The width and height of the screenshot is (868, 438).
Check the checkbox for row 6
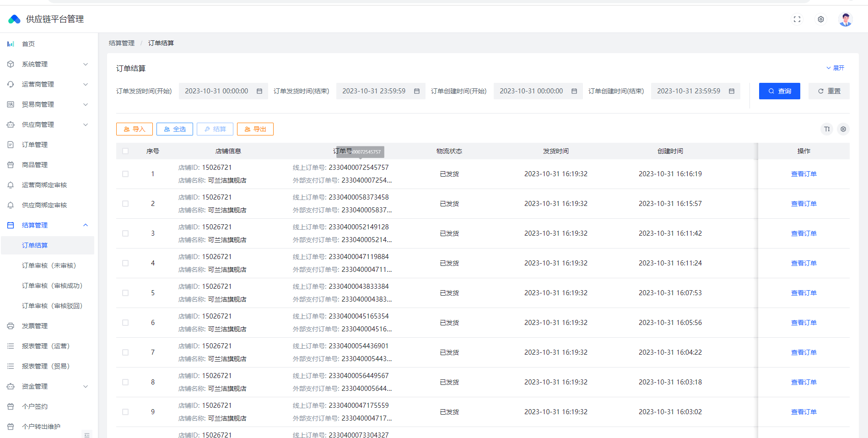click(125, 323)
